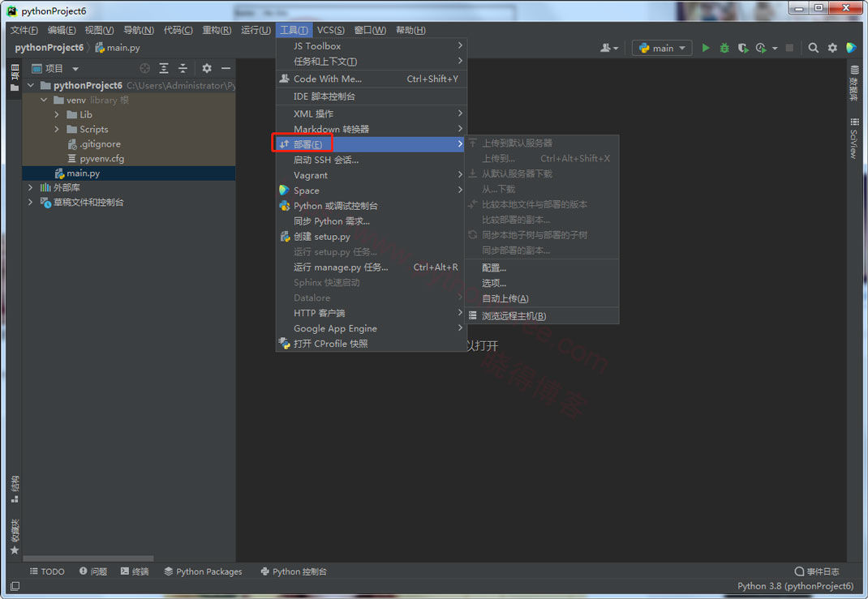Choose Google App Engine submenu entry

click(371, 328)
